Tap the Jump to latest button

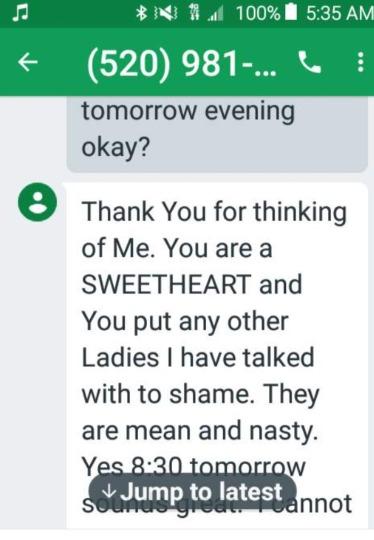(x=193, y=491)
